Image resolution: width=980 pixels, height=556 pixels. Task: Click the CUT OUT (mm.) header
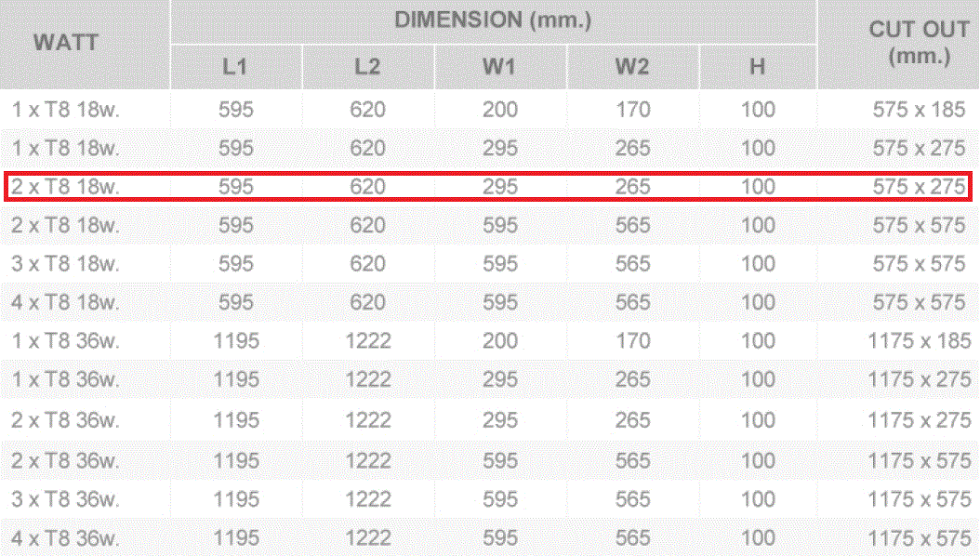[x=919, y=43]
